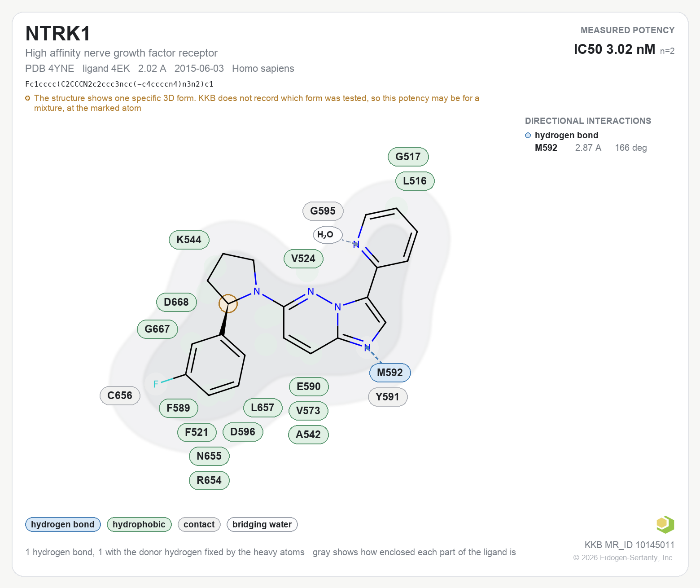700x588 pixels.
Task: Click the imidazole nitrogen bonded to M592
Action: pyautogui.click(x=367, y=347)
